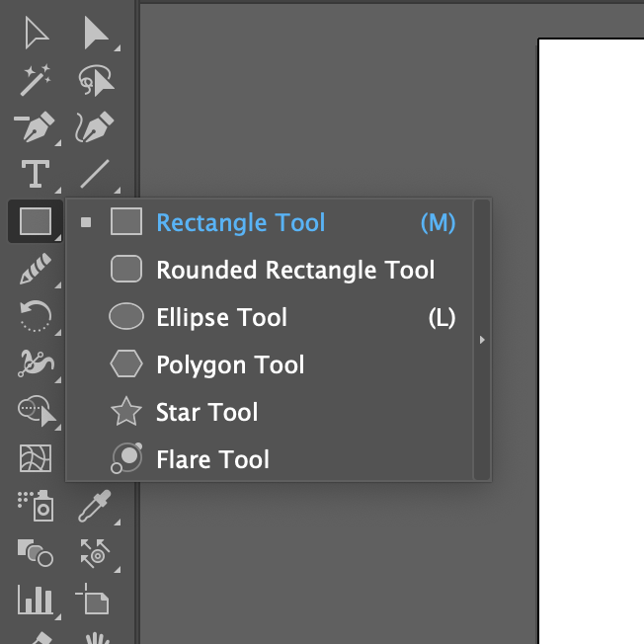Select the Rotate tool
This screenshot has width=644, height=644.
click(x=36, y=316)
